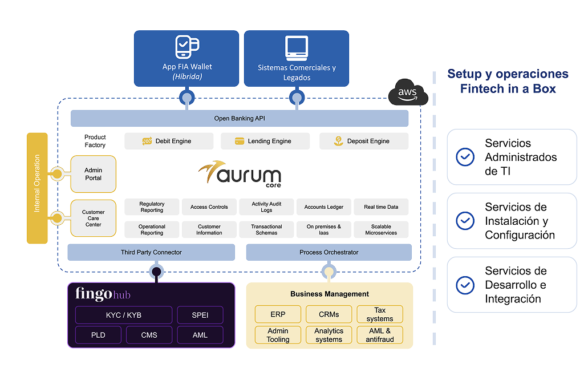Click the Internal Operation vertical bar
The width and height of the screenshot is (588, 376).
37,188
